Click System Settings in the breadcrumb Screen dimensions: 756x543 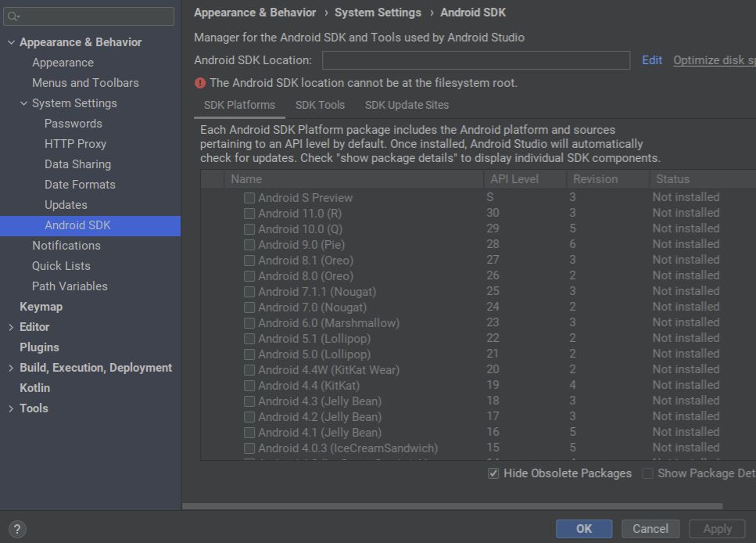tap(378, 13)
